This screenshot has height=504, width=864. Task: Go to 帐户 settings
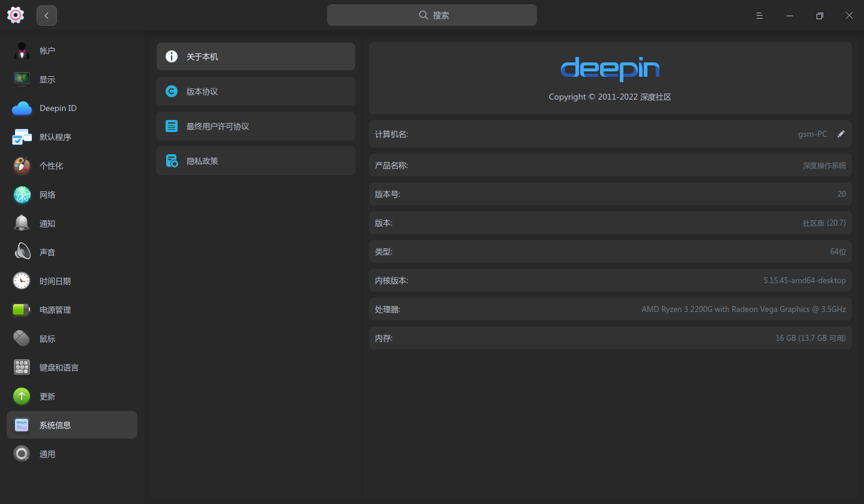[x=72, y=50]
